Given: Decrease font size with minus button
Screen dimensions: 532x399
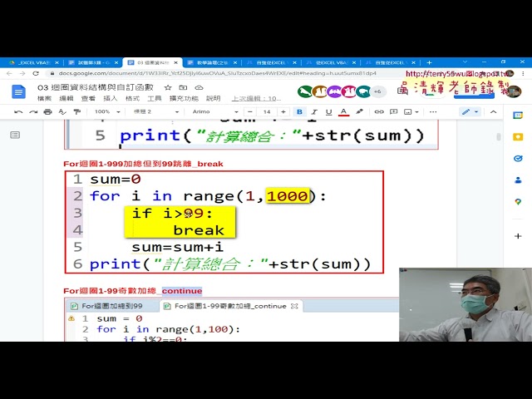Looking at the screenshot, I should click(x=250, y=111).
